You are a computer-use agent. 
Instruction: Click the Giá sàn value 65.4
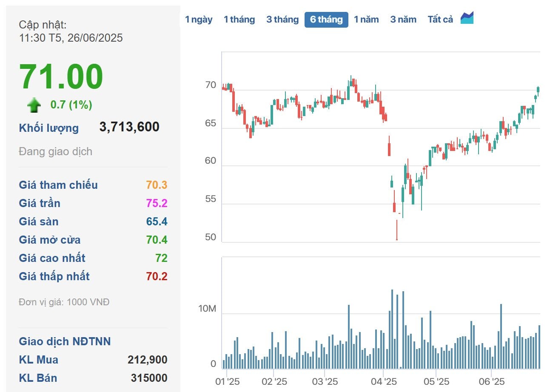point(157,222)
